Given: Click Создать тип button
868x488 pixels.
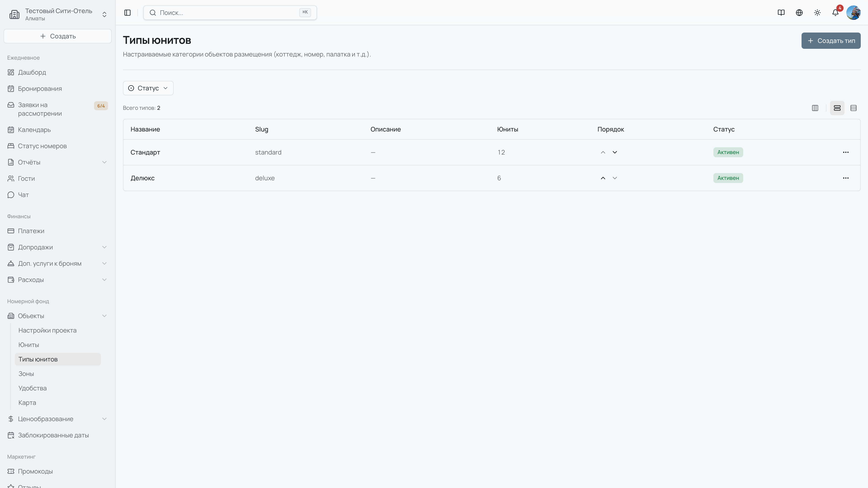Looking at the screenshot, I should 831,41.
